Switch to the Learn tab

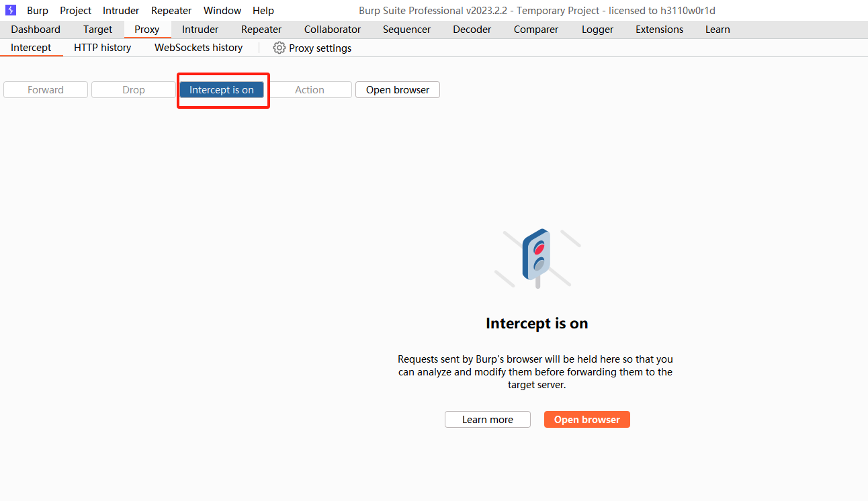[718, 30]
